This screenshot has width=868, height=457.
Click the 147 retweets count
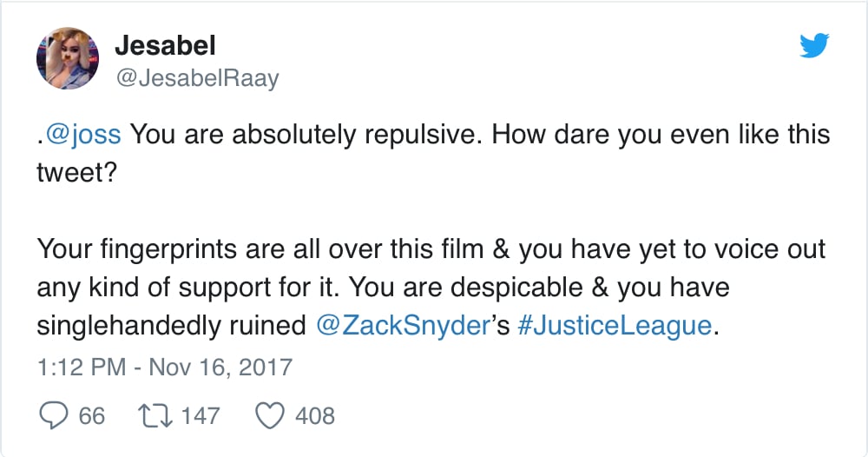(x=201, y=415)
